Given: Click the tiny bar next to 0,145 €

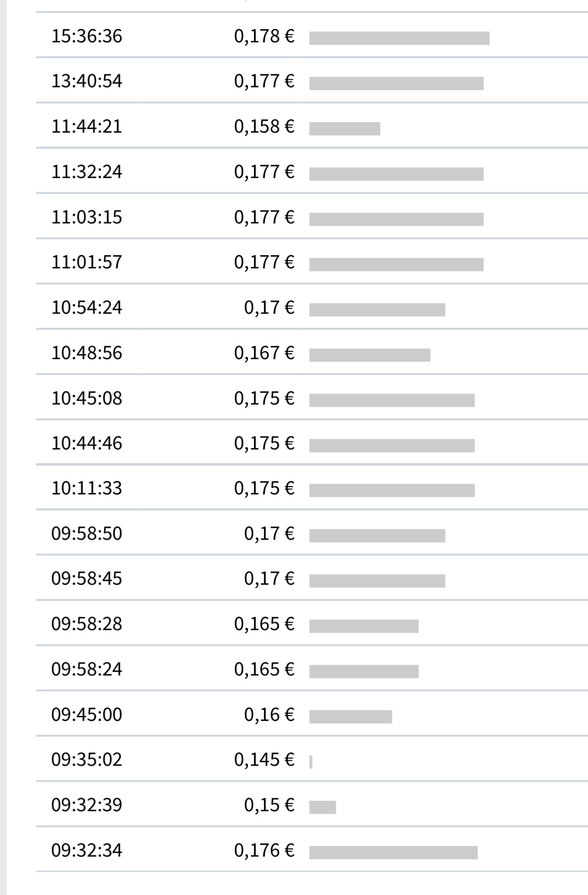Looking at the screenshot, I should point(311,762).
